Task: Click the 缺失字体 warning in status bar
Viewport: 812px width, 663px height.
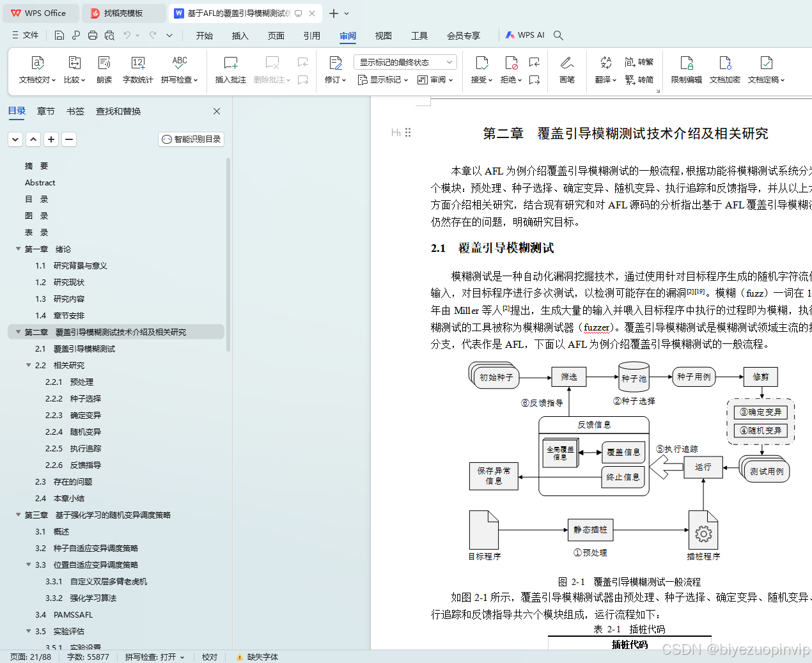Action: [257, 657]
